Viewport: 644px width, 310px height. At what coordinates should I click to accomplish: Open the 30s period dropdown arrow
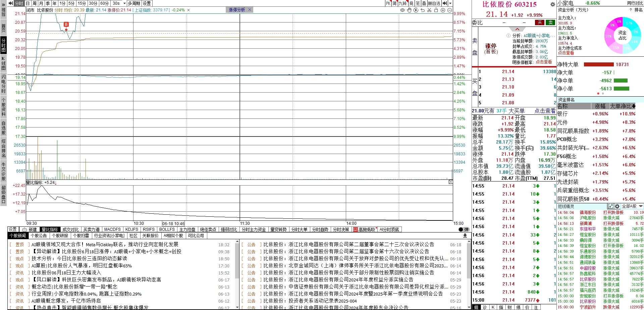[x=124, y=3]
